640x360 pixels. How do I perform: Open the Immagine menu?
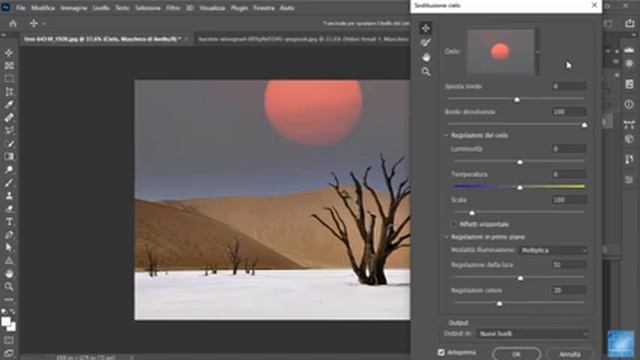73,8
